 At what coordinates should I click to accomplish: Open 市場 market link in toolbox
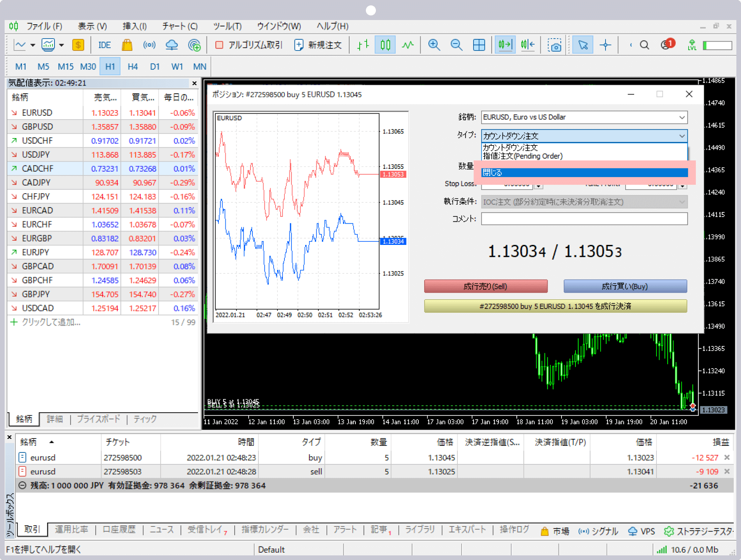point(555,531)
